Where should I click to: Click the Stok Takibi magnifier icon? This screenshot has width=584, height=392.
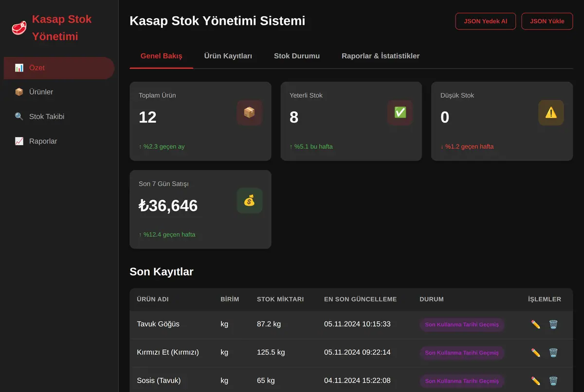(x=19, y=117)
